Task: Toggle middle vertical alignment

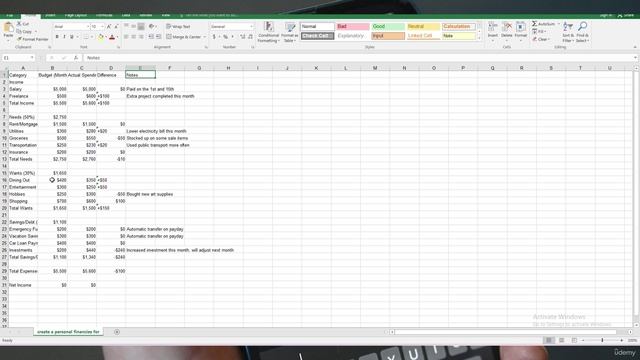Action: (x=133, y=27)
